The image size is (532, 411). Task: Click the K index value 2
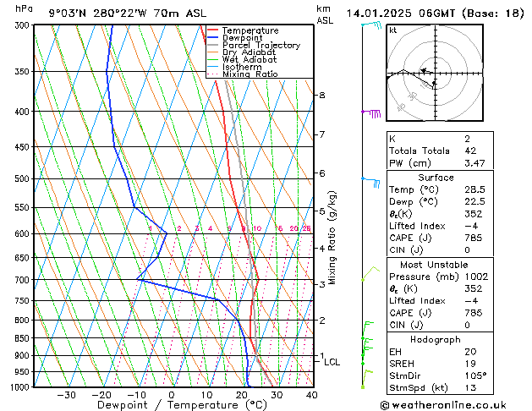467,139
